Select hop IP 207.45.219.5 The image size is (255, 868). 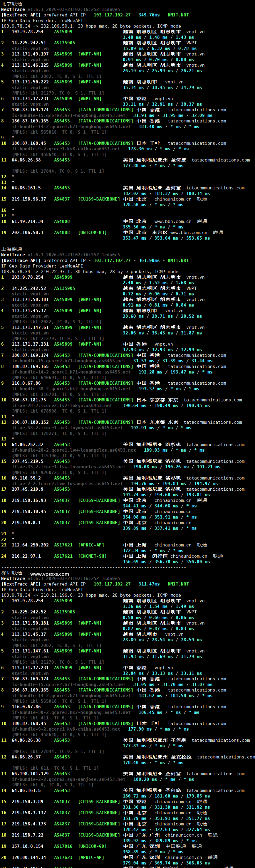[x=28, y=461]
